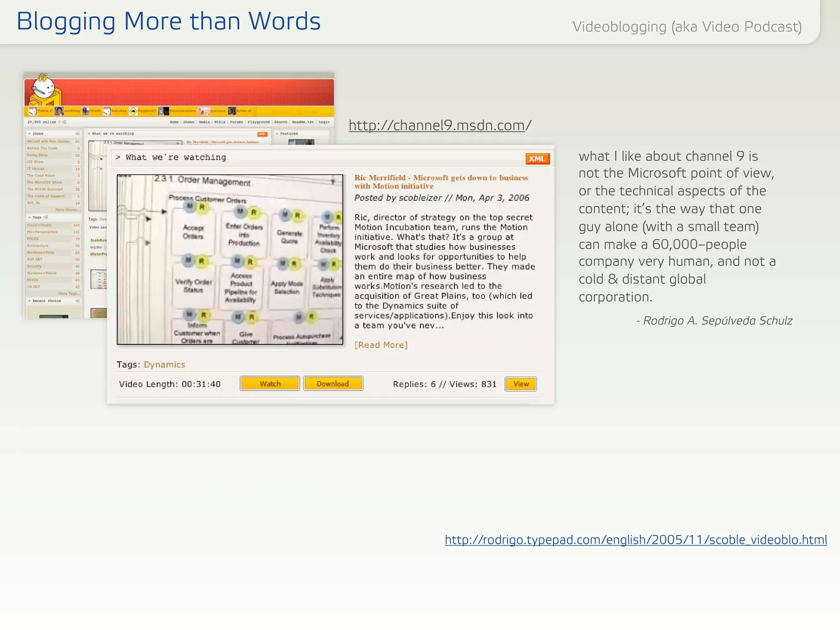Viewport: 840px width, 630px height.
Task: Open brian.st's avatar in the user strip
Action: click(x=232, y=111)
